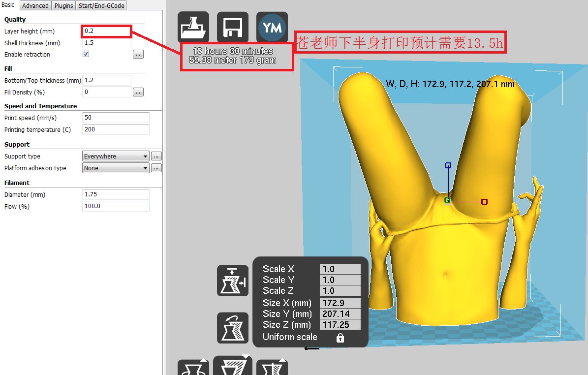Click the Save toolpath floppy disk icon
The width and height of the screenshot is (588, 375).
[233, 27]
